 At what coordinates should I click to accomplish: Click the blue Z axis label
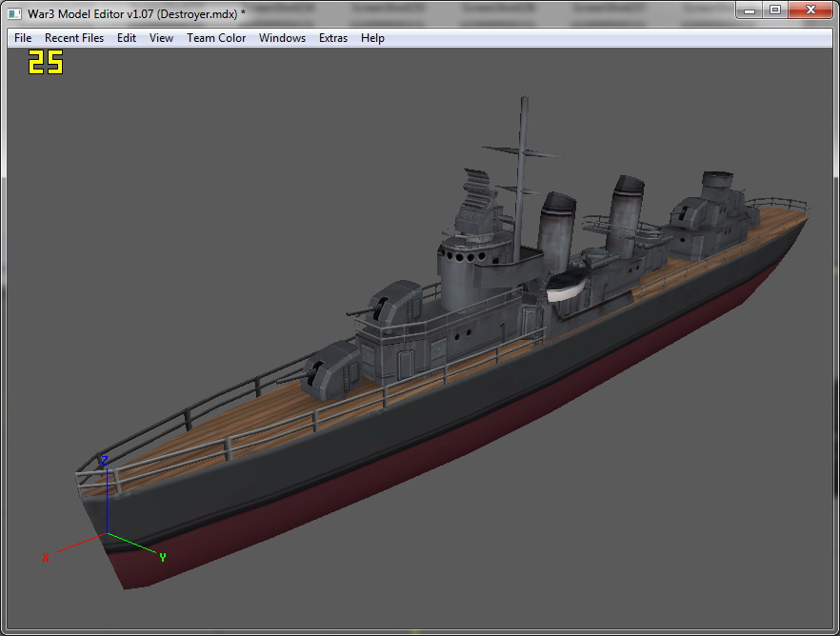point(105,461)
